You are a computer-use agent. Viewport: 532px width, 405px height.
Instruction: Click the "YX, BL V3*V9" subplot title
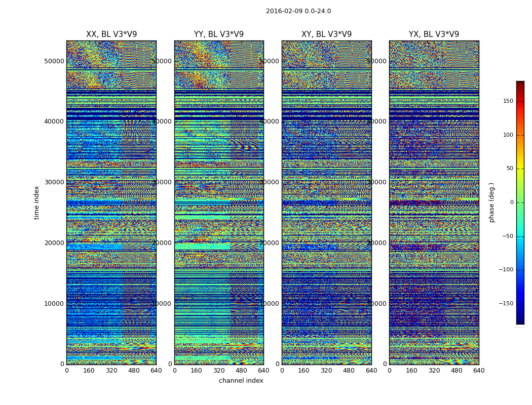click(434, 34)
